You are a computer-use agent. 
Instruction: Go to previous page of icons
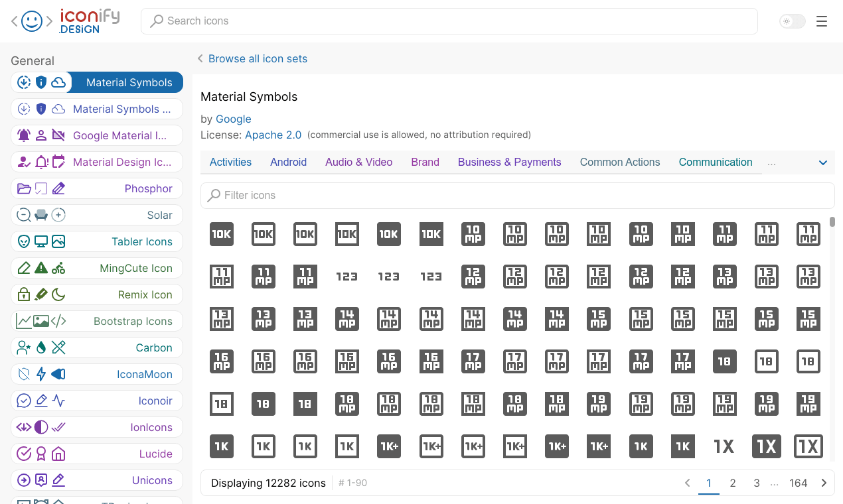(688, 483)
